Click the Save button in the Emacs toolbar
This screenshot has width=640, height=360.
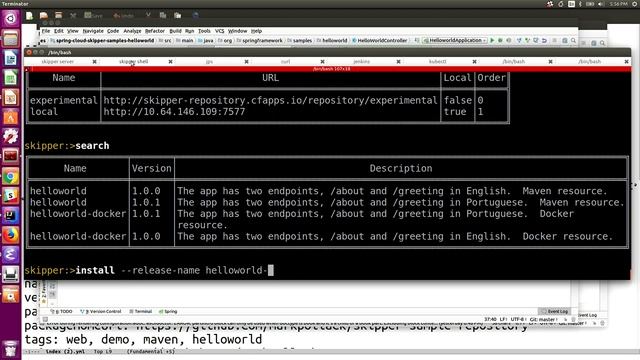click(93, 16)
